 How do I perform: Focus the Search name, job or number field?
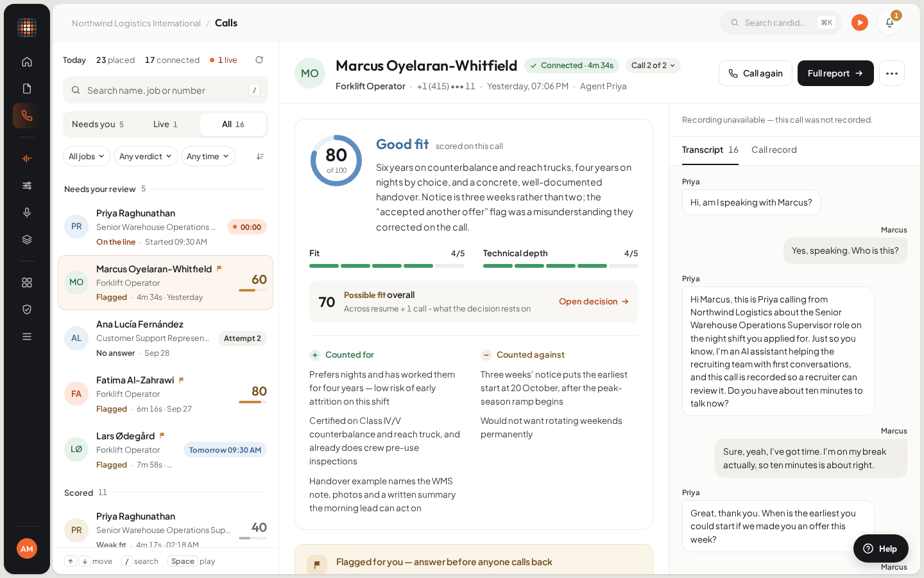tap(166, 91)
